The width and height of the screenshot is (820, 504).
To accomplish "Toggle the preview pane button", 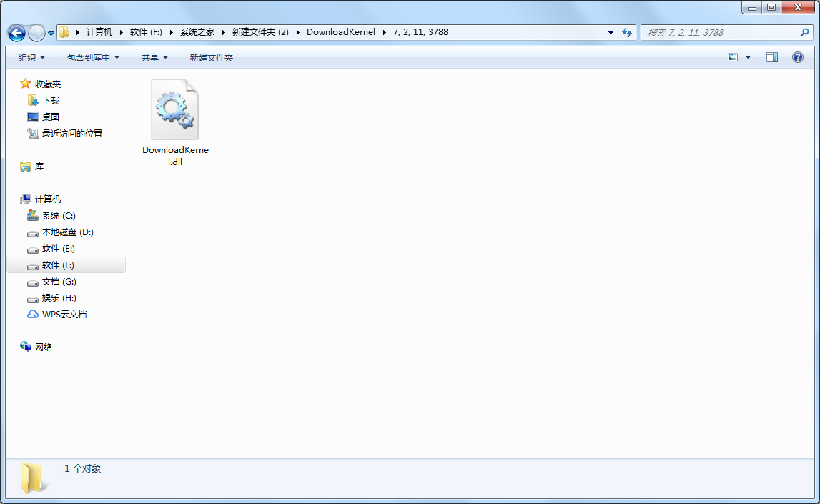I will [772, 56].
